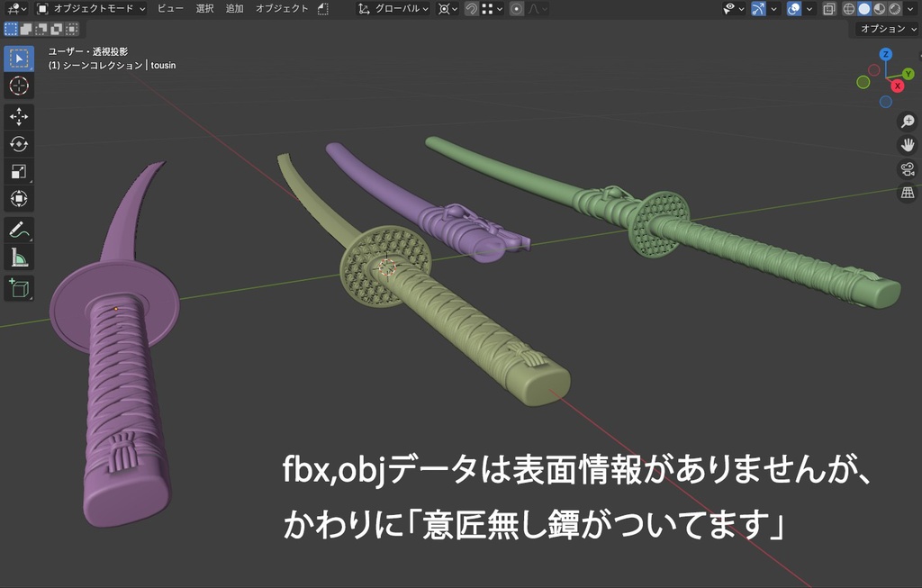Open オブジェクトモード mode dropdown
This screenshot has width=922, height=588.
click(x=91, y=9)
